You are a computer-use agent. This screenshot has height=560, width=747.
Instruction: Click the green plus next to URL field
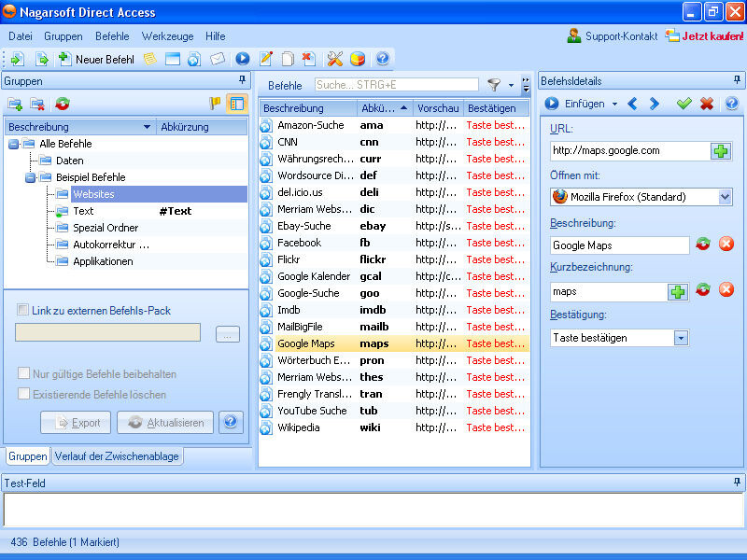[x=721, y=151]
